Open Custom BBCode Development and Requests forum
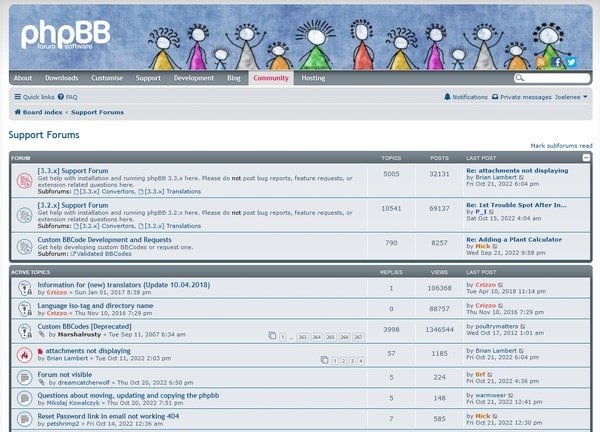The image size is (600, 432). tap(104, 240)
